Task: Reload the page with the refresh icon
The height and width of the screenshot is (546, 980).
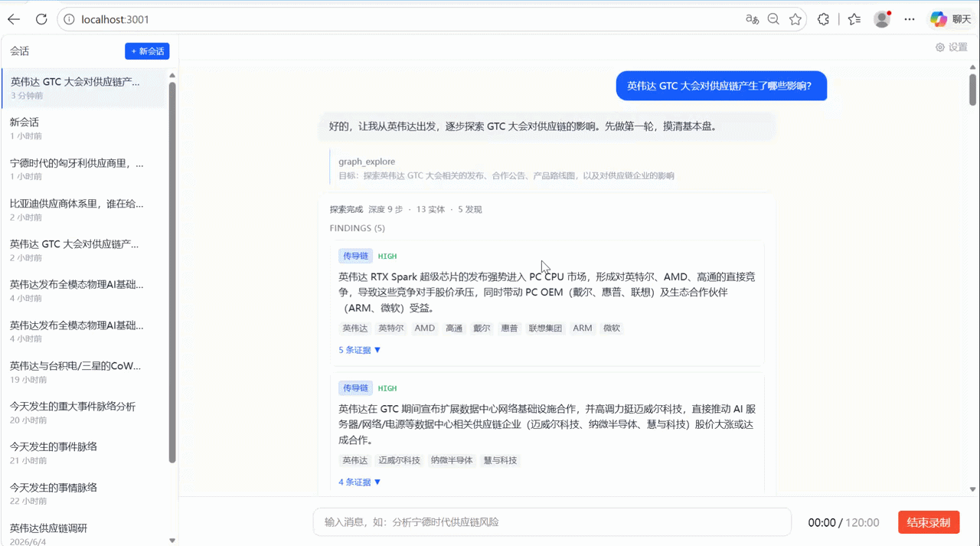Action: click(x=41, y=19)
